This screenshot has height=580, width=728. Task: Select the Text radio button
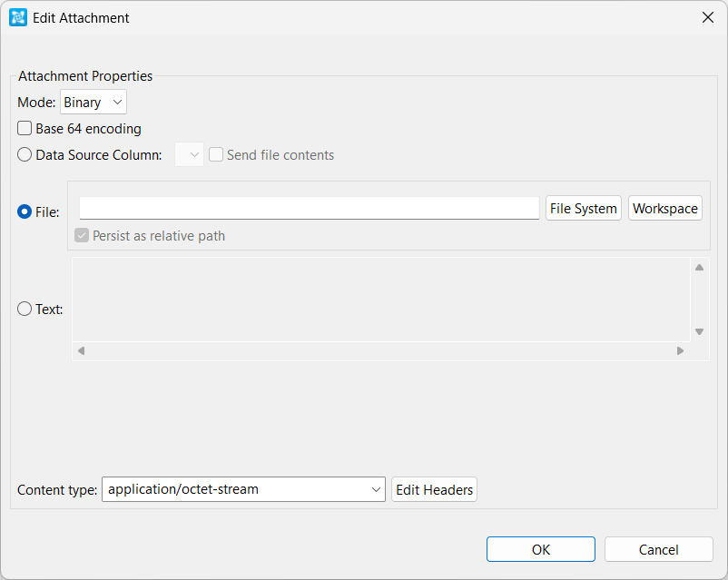[25, 309]
